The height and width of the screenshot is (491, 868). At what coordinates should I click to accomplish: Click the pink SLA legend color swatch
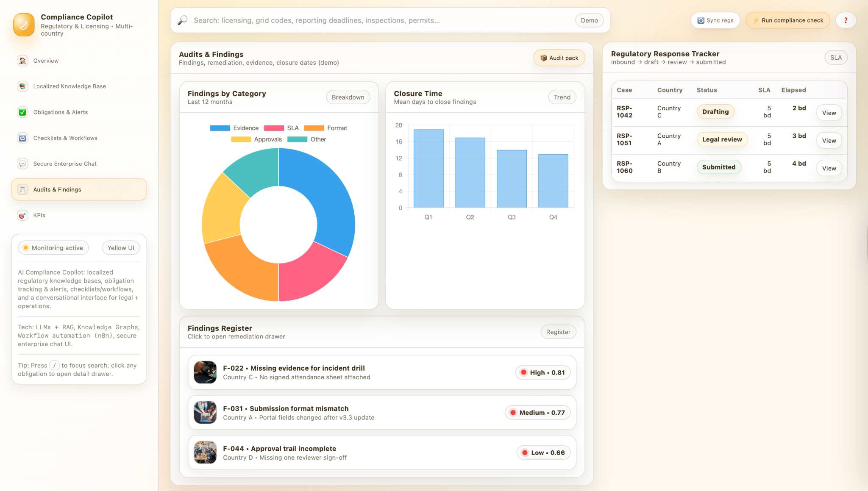click(273, 128)
